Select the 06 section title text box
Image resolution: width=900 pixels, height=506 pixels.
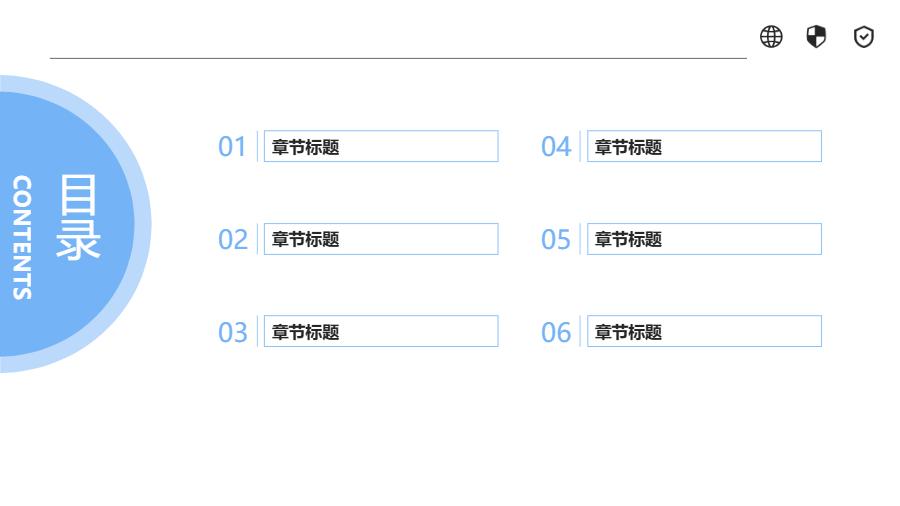tap(704, 332)
